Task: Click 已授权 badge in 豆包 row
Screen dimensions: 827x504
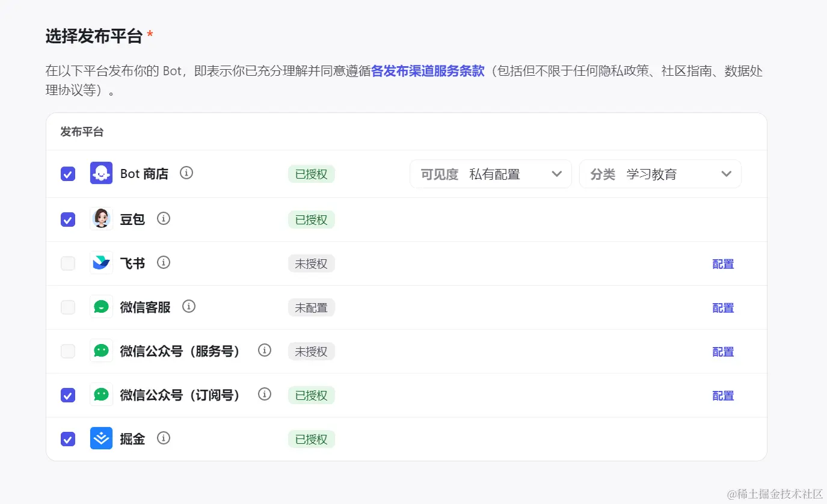Action: tap(312, 220)
